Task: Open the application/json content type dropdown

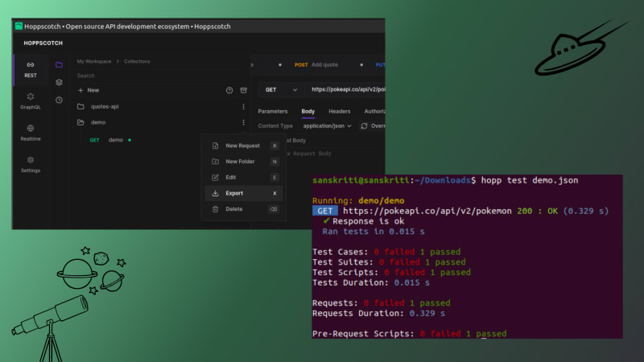Action: tap(328, 126)
